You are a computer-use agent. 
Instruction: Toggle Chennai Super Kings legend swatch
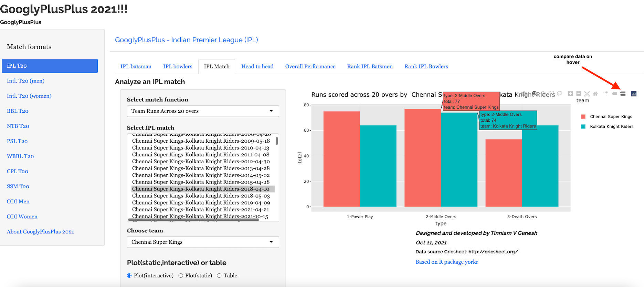pos(583,117)
